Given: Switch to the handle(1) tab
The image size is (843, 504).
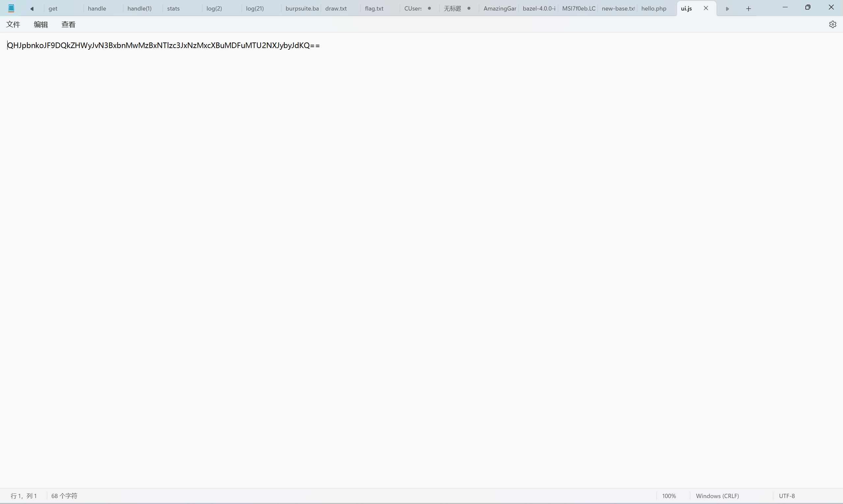Looking at the screenshot, I should (x=143, y=9).
